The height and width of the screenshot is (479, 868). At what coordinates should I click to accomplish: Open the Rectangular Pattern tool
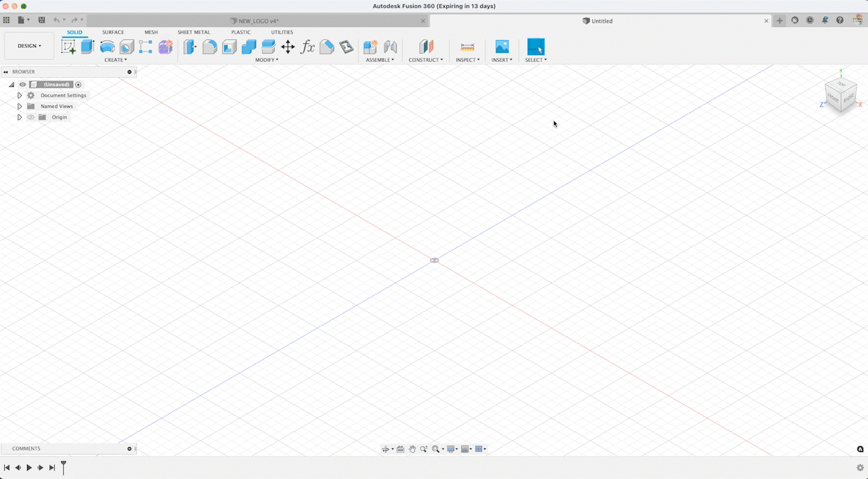pos(146,47)
